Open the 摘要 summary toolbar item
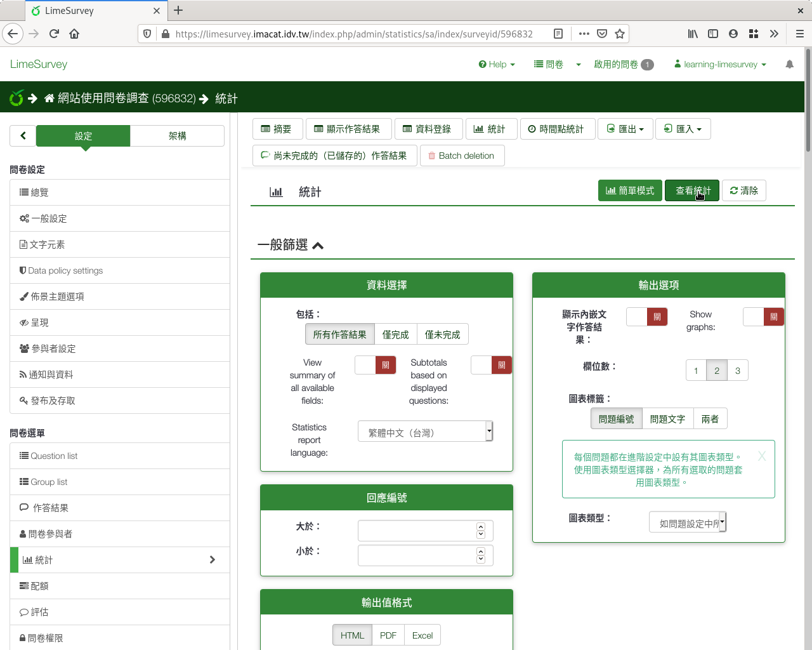Image resolution: width=812 pixels, height=650 pixels. click(x=277, y=129)
